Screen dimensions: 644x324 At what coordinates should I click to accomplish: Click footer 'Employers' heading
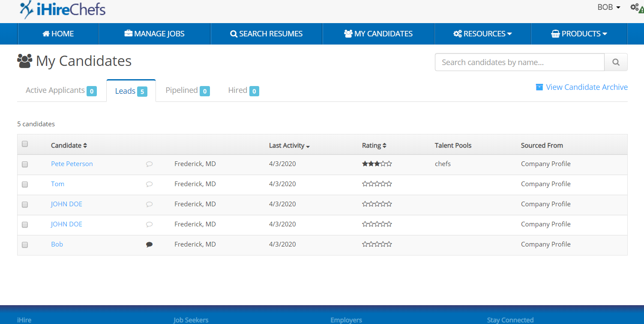coord(346,320)
